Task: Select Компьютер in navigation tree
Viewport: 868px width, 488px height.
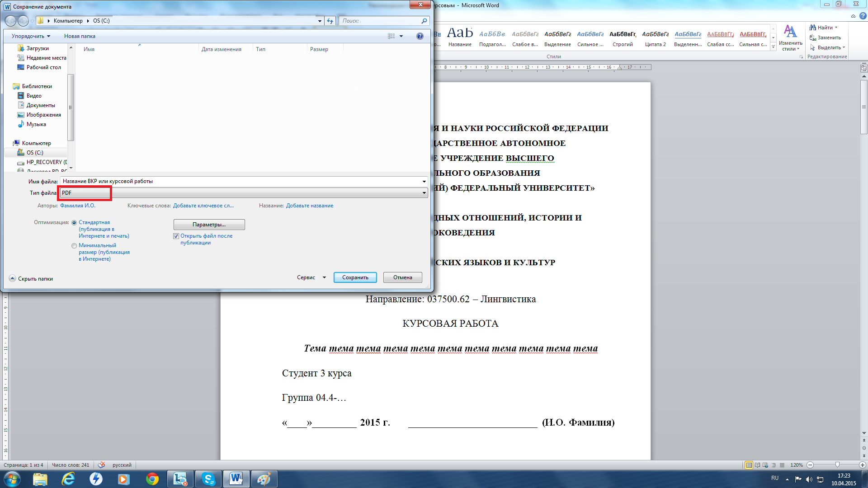Action: pyautogui.click(x=36, y=143)
